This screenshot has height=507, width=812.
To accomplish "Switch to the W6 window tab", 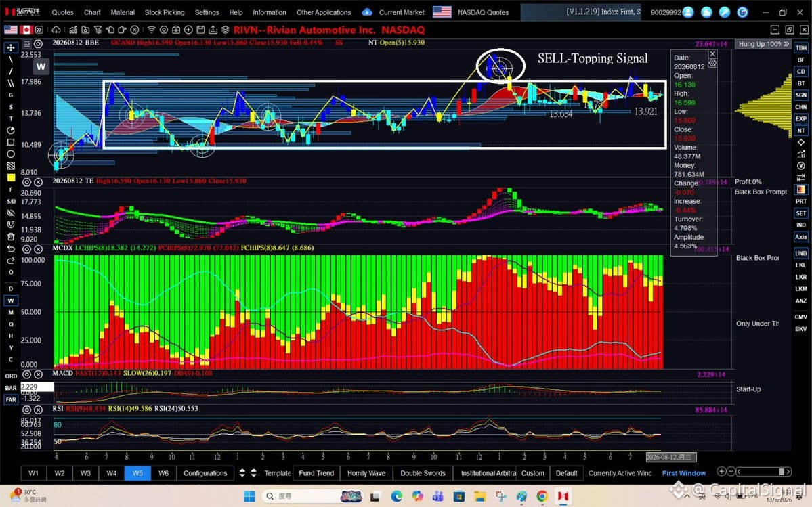I will coord(163,473).
